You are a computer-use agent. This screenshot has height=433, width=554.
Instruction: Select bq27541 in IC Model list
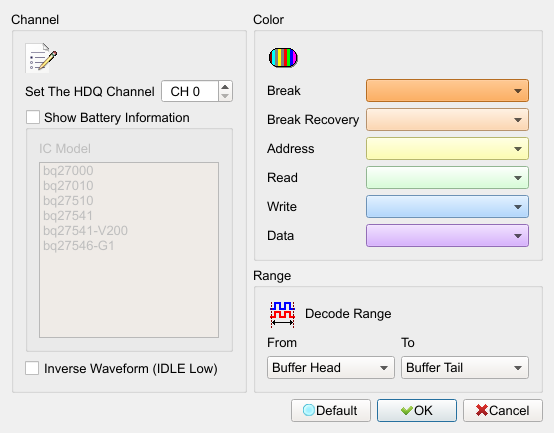(x=129, y=216)
